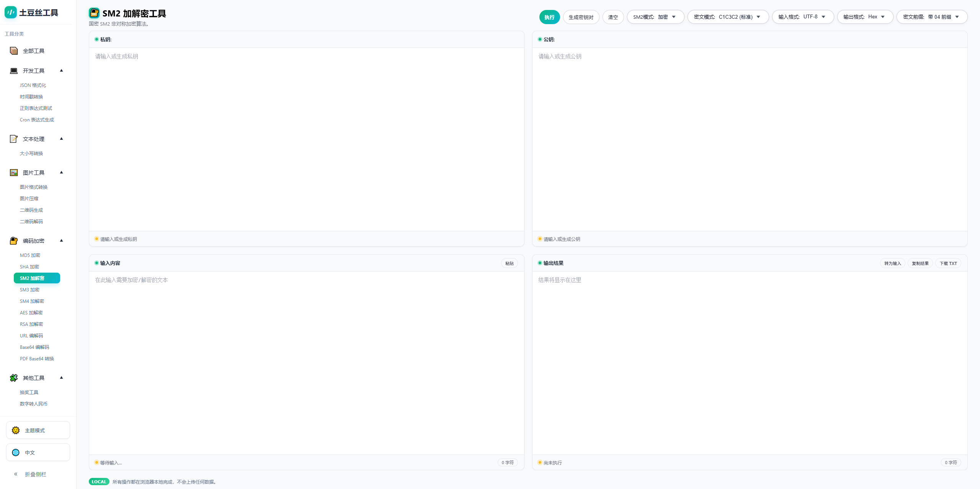The height and width of the screenshot is (489, 980).
Task: Click the 图片工具 picture icon
Action: [14, 173]
